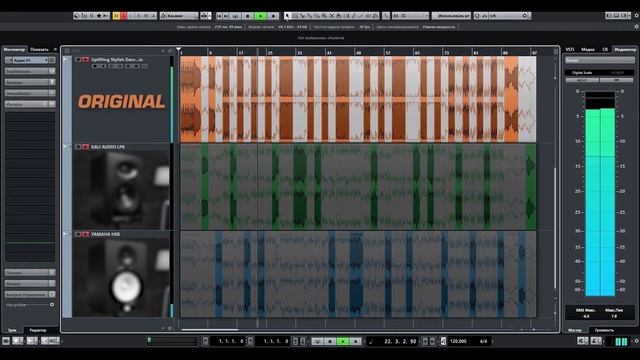This screenshot has height=360, width=640.
Task: Switch to the Inspector tab in the left zone
Action: point(14,49)
